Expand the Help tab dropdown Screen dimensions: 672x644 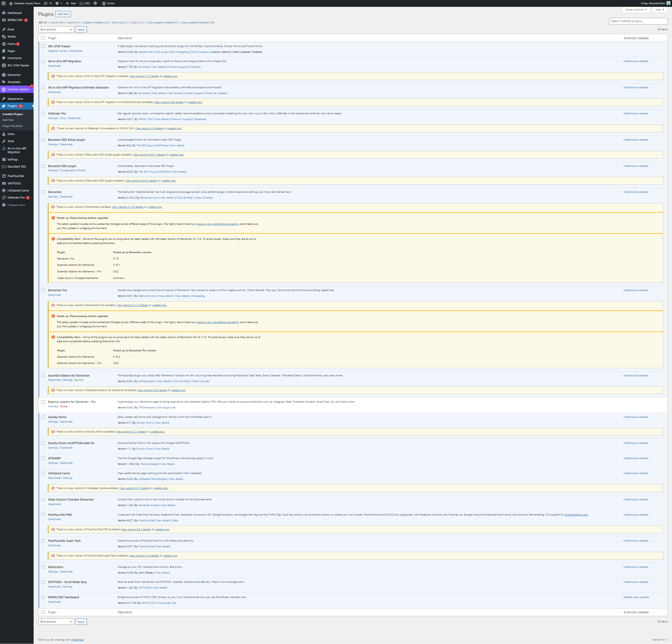(659, 10)
